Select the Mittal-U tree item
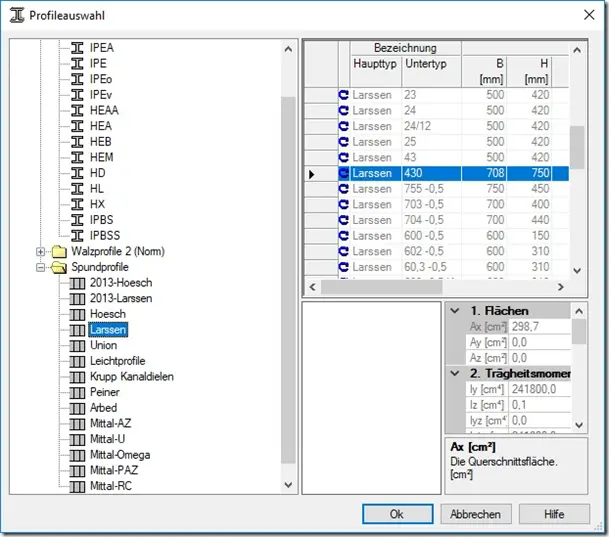 pos(108,439)
